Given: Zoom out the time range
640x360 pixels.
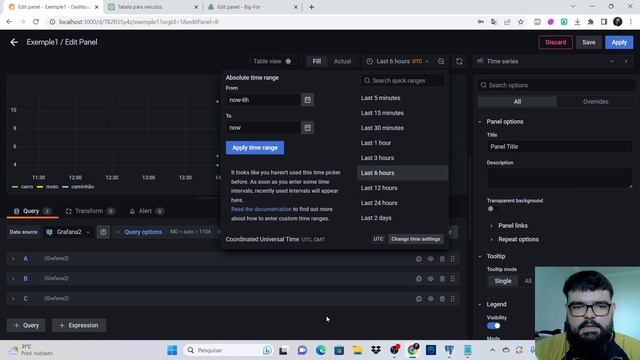Looking at the screenshot, I should point(441,61).
